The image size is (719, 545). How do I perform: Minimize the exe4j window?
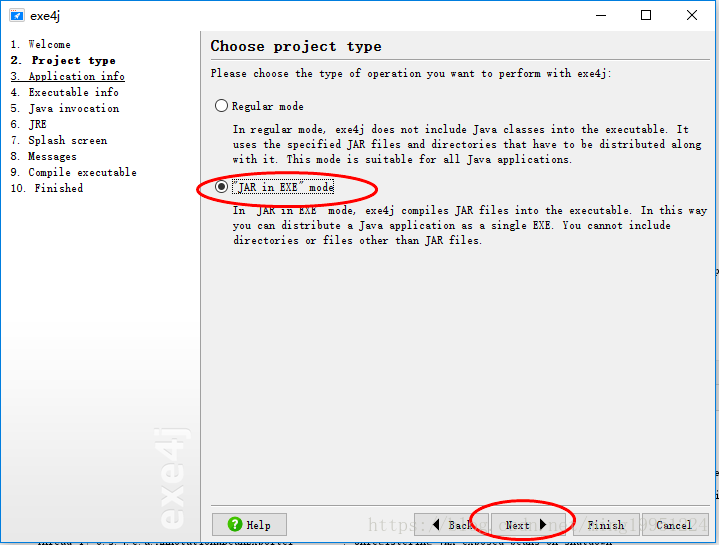(600, 15)
